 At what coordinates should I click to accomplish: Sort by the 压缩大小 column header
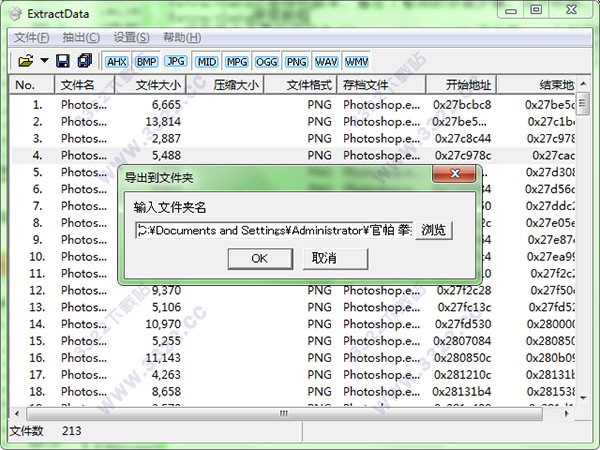[225, 85]
